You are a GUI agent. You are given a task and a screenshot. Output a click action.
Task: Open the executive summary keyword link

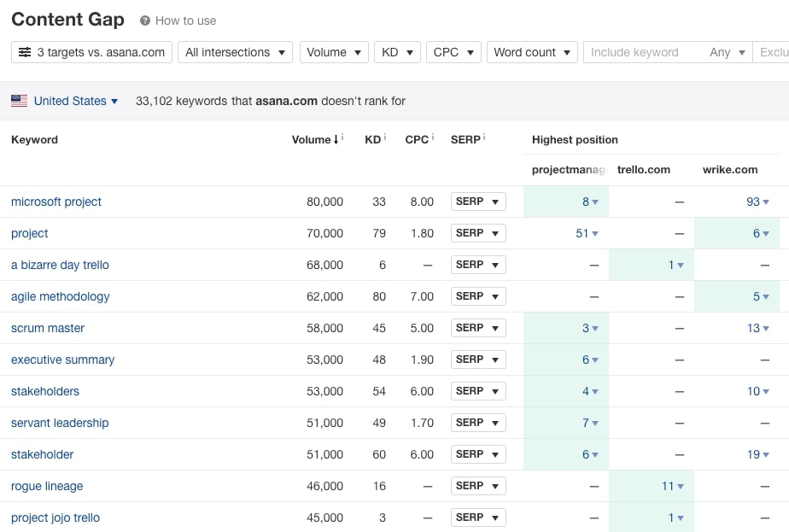click(x=63, y=360)
